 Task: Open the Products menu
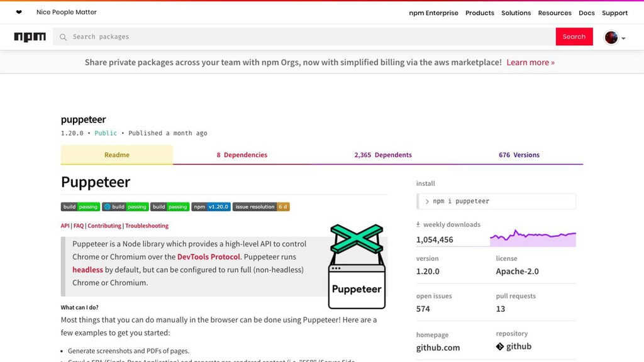480,13
